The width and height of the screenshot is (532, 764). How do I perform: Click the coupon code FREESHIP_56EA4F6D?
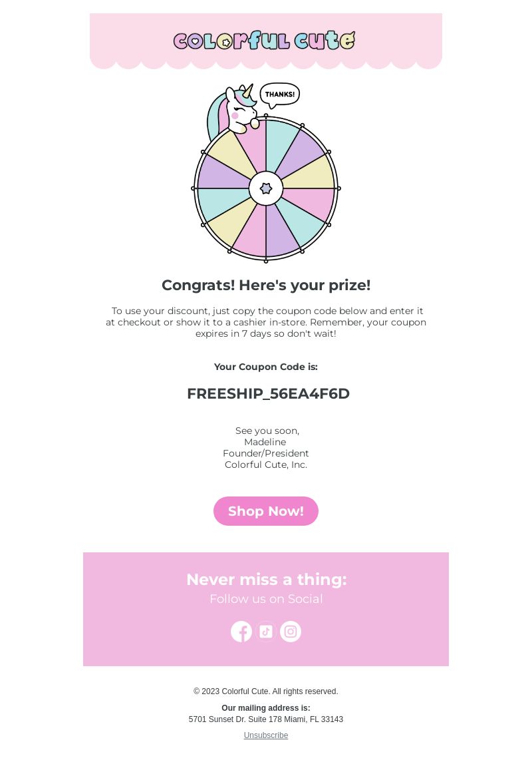coord(268,394)
